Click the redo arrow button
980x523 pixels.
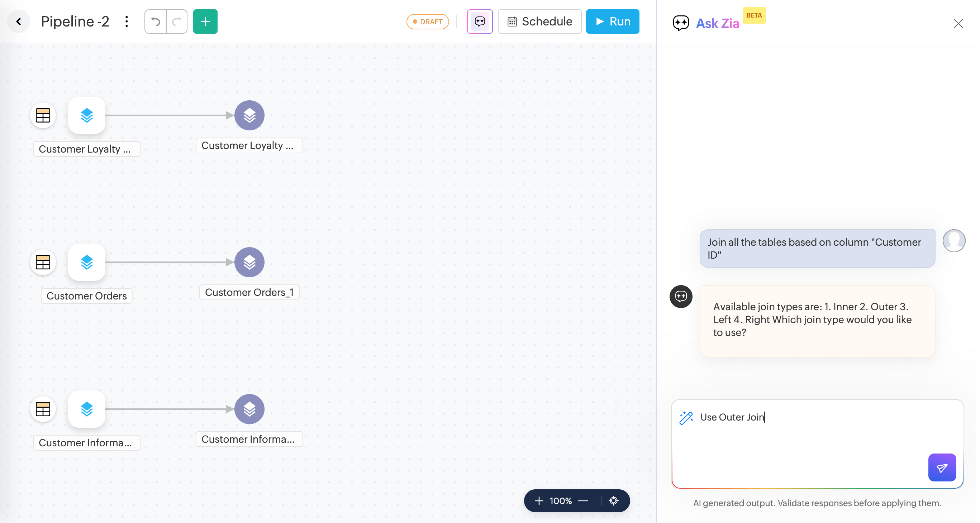176,21
